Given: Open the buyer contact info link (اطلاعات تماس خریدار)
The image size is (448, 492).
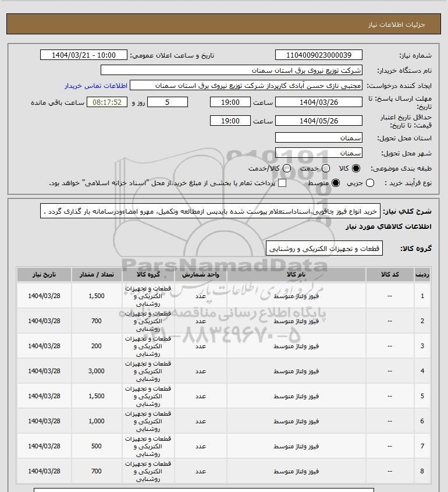Looking at the screenshot, I should pos(96,86).
